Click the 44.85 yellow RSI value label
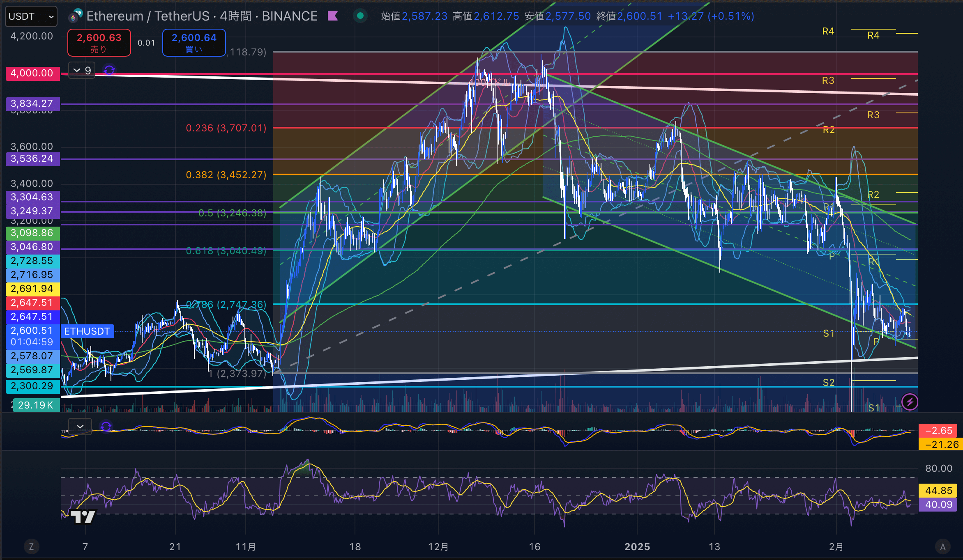Image resolution: width=963 pixels, height=560 pixels. (938, 491)
